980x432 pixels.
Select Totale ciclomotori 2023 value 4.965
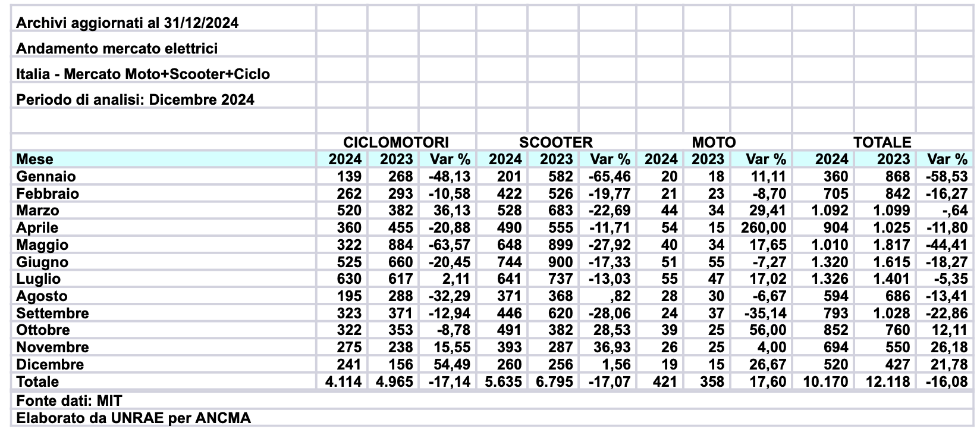point(395,382)
